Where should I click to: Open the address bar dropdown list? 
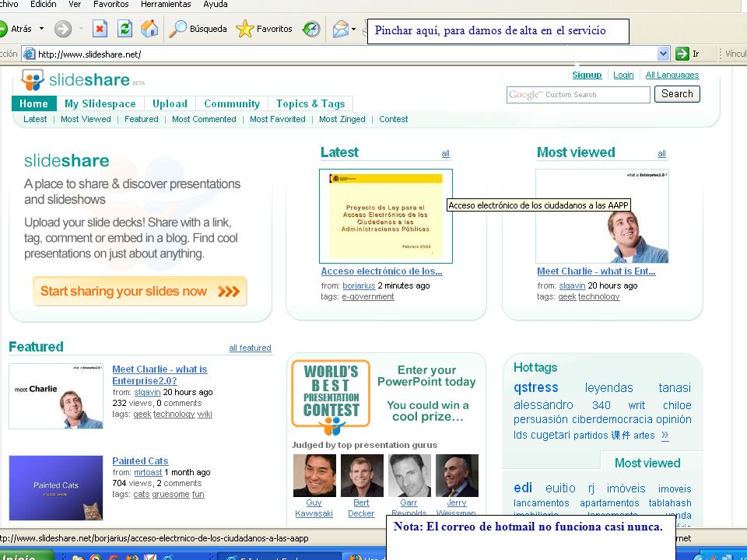point(663,54)
